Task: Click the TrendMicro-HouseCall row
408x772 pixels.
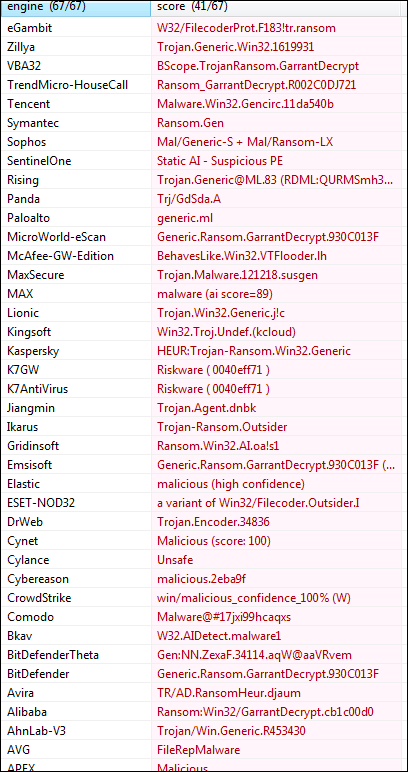Action: (204, 85)
